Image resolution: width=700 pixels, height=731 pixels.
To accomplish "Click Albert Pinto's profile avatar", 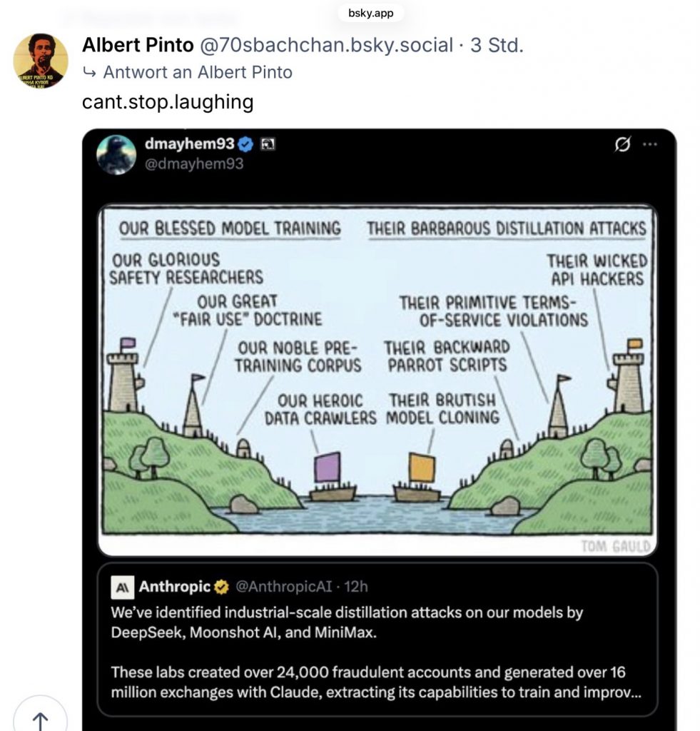I will pyautogui.click(x=41, y=61).
